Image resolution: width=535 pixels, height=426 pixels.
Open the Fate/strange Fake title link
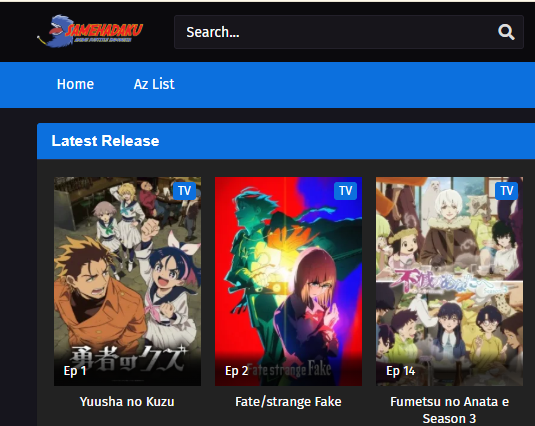click(288, 401)
